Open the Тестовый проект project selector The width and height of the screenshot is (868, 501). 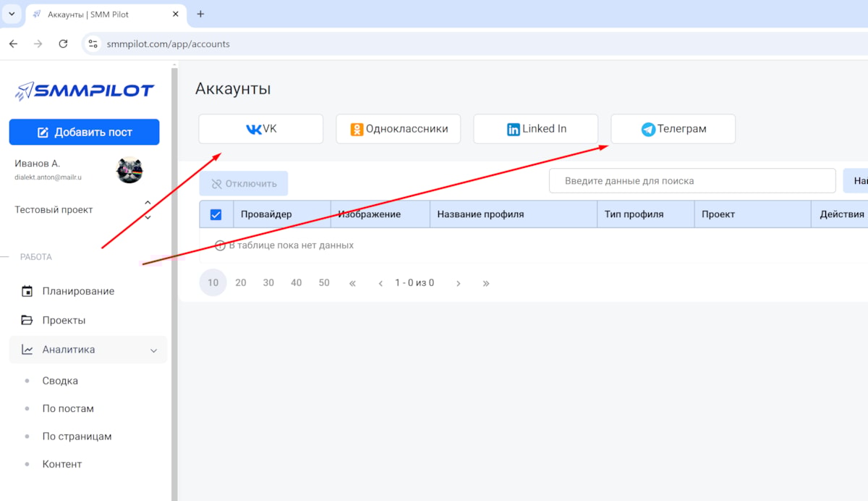click(x=84, y=210)
